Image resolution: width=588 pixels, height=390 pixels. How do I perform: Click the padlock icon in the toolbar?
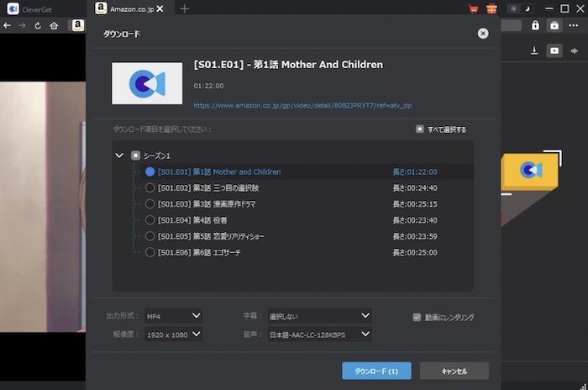[x=535, y=25]
